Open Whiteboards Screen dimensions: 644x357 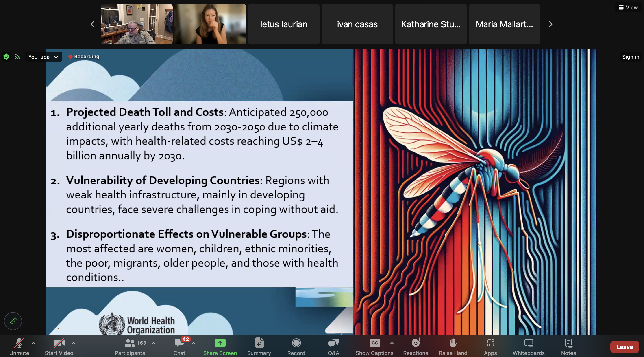pos(529,346)
